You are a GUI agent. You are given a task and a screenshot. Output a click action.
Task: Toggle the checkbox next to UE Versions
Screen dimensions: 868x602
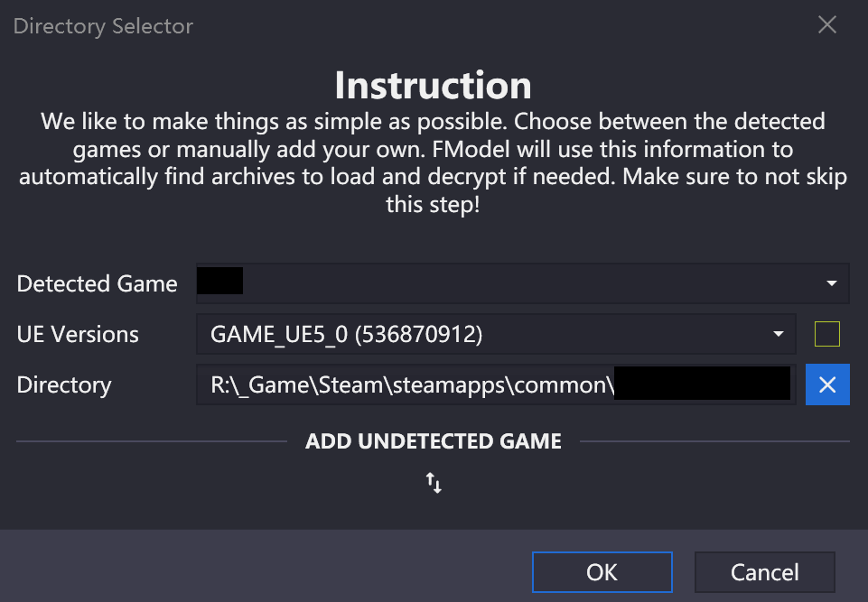click(x=826, y=334)
